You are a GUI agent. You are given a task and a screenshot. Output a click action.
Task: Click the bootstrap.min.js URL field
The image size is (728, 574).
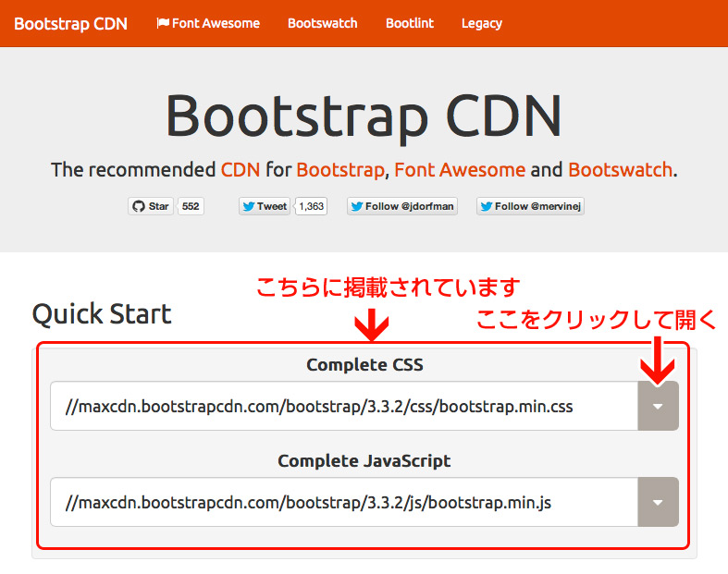pos(344,502)
